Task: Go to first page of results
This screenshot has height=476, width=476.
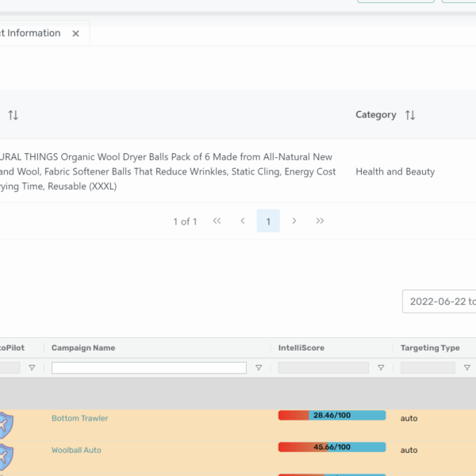Action: (217, 221)
